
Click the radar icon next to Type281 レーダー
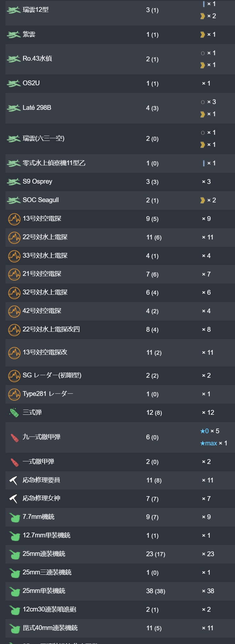coord(14,394)
